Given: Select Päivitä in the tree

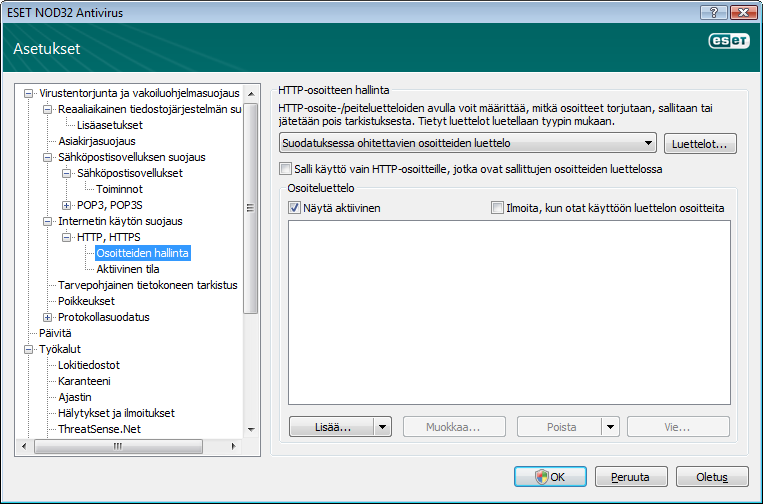Looking at the screenshot, I should (55, 333).
